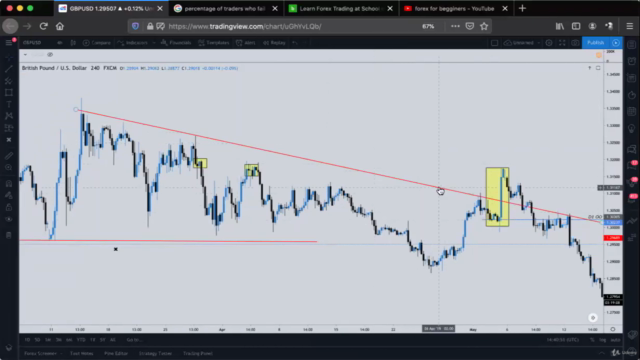This screenshot has width=640, height=360.
Task: Open indicator Templates menu
Action: tap(214, 42)
